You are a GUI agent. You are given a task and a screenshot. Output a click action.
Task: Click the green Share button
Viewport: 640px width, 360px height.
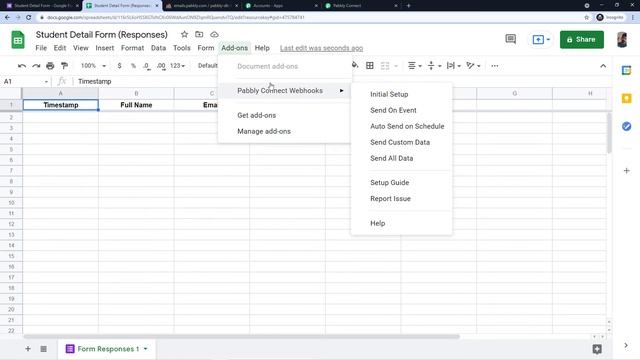pos(582,40)
